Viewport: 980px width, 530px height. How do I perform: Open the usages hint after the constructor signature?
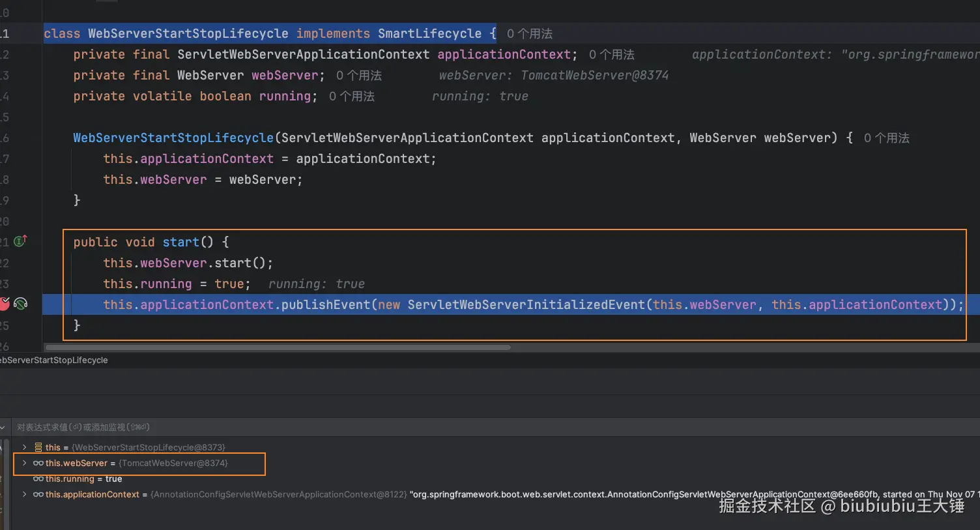pyautogui.click(x=886, y=138)
